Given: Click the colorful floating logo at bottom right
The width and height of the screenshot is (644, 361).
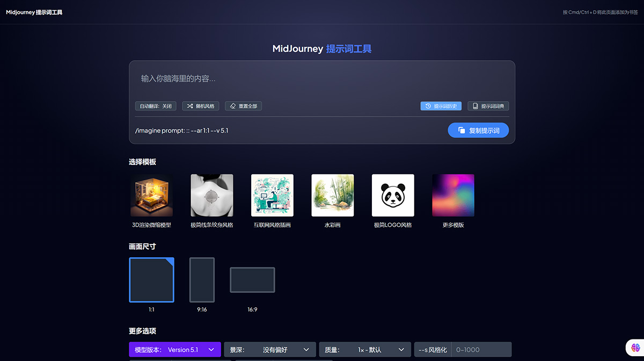Looking at the screenshot, I should tap(636, 348).
